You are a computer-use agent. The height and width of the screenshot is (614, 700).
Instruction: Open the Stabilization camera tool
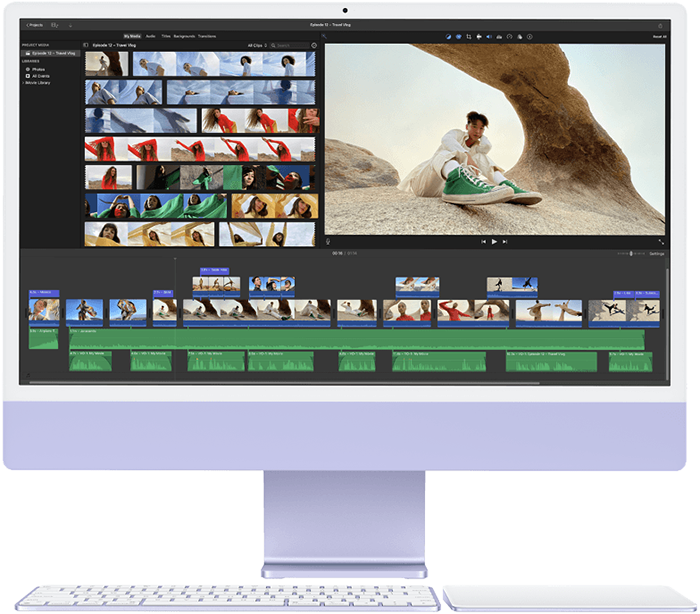click(x=478, y=36)
